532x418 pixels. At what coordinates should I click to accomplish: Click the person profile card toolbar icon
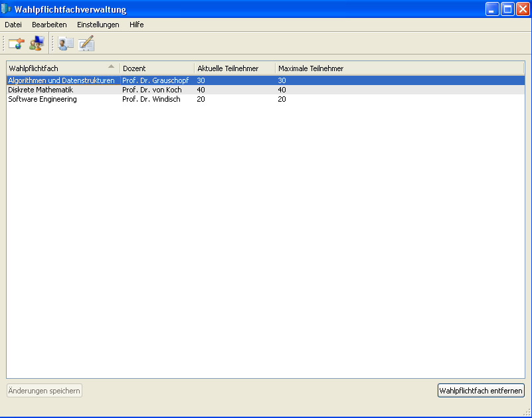tap(66, 44)
